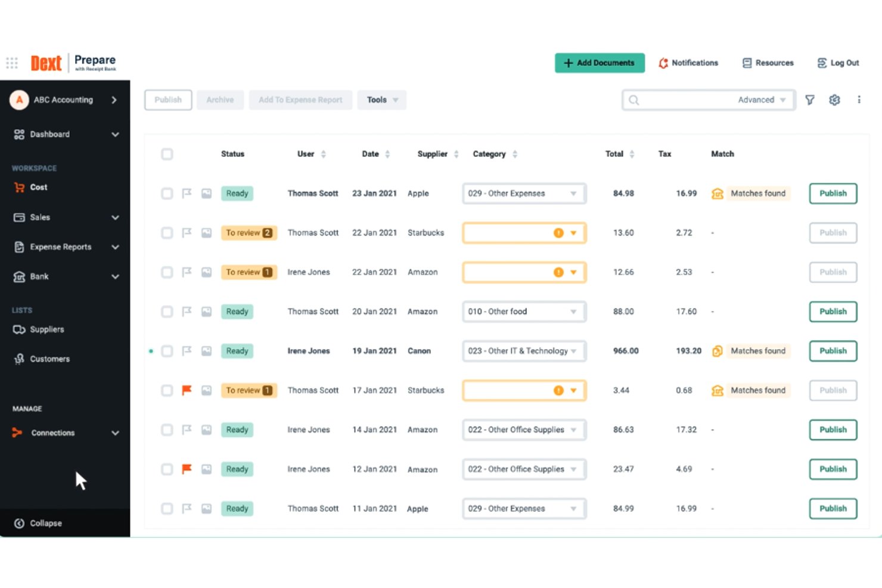Sort table by User column

pyautogui.click(x=323, y=154)
